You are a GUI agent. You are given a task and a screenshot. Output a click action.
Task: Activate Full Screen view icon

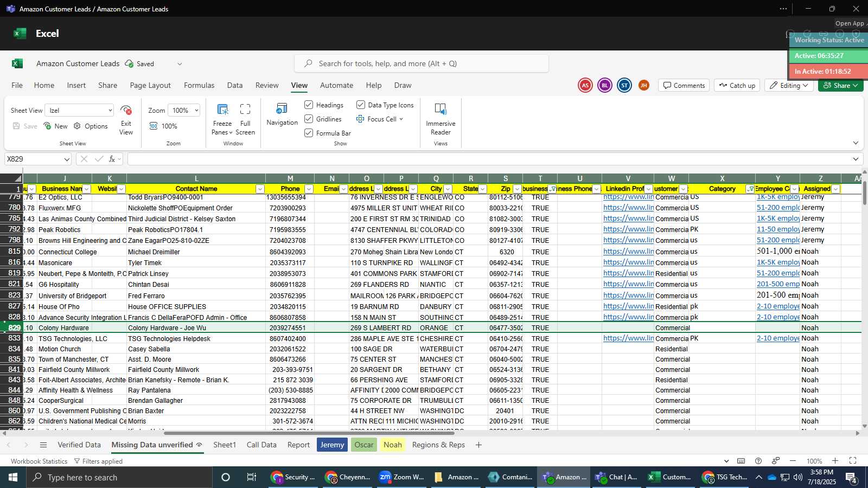(x=245, y=109)
